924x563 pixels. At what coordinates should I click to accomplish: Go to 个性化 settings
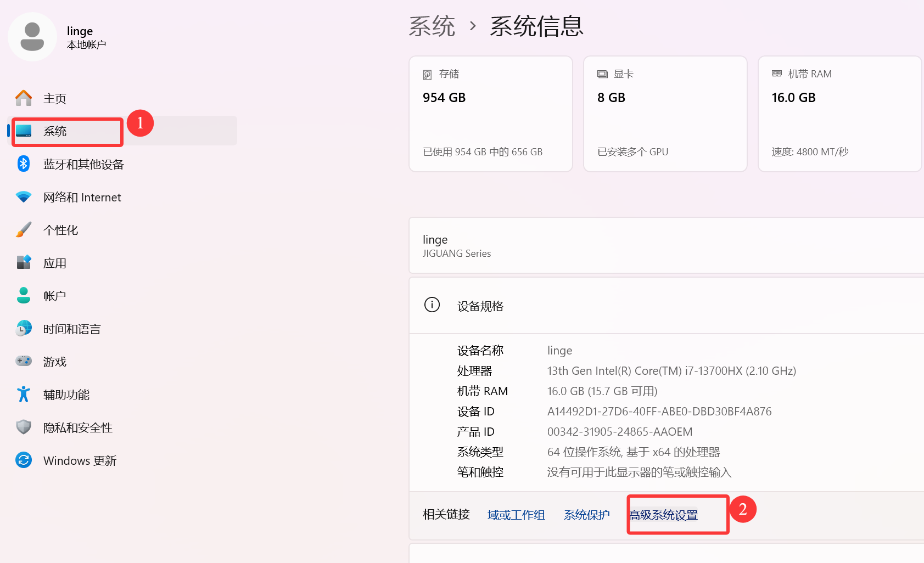(x=122, y=230)
